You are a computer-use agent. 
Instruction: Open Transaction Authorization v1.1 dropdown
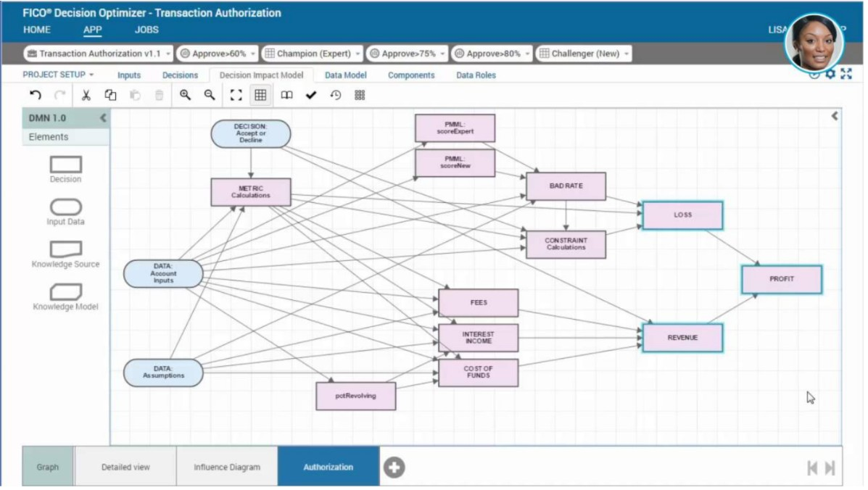(x=98, y=54)
